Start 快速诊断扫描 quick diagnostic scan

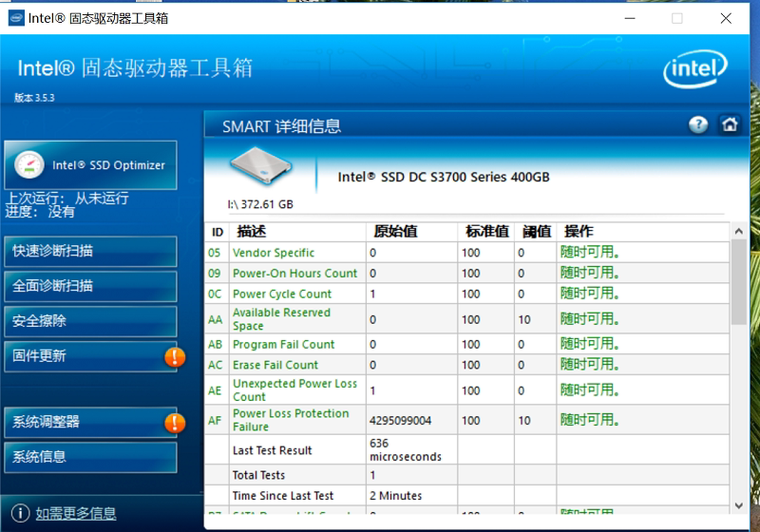pyautogui.click(x=90, y=251)
